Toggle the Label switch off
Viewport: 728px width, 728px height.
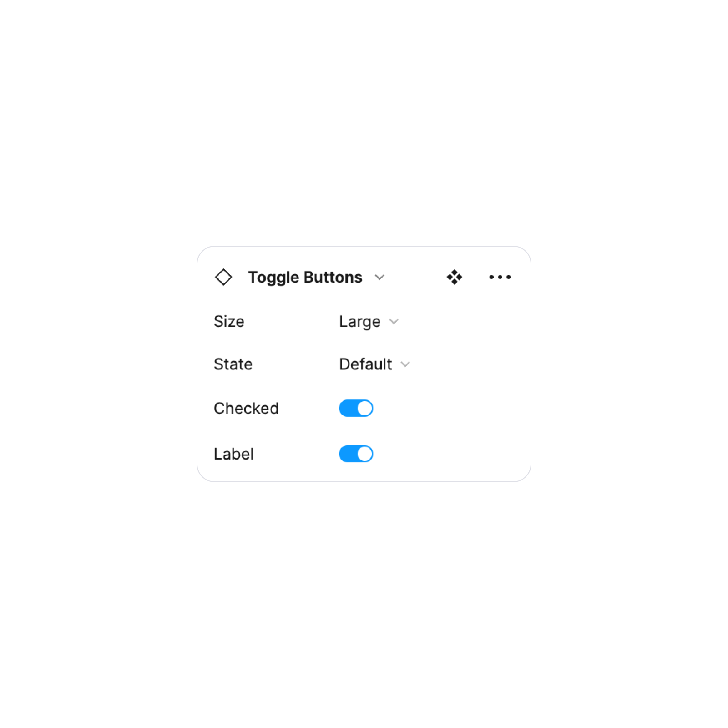coord(356,454)
